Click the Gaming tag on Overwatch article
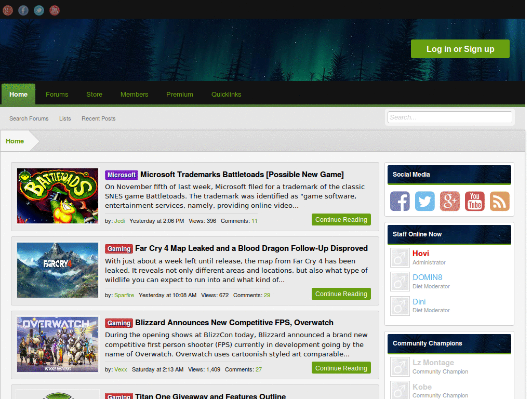The width and height of the screenshot is (532, 399). [119, 323]
